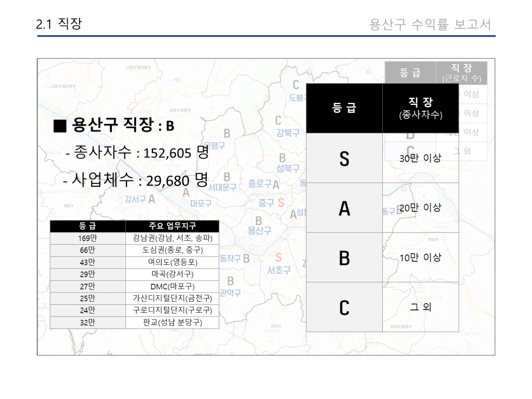This screenshot has height=399, width=532.
Task: Click the '등 급' header of the business district table
Action: click(x=88, y=226)
